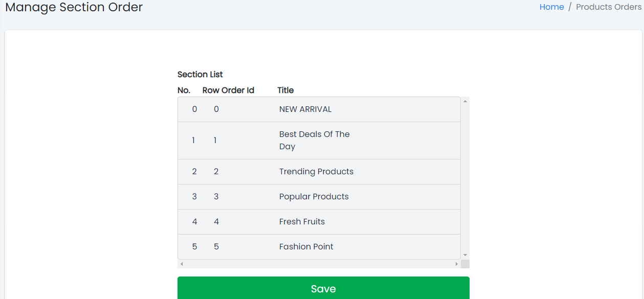Click the Title column header
Image resolution: width=644 pixels, height=299 pixels.
click(x=285, y=90)
